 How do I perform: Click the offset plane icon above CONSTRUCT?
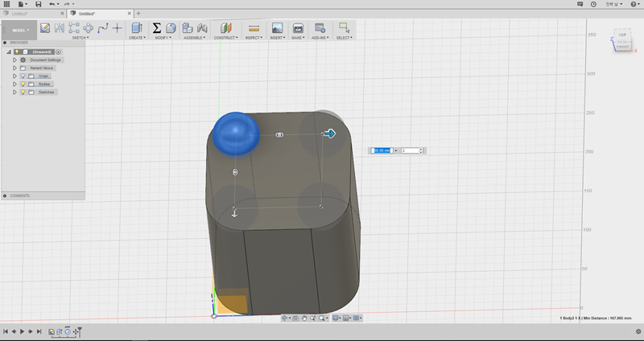[225, 28]
